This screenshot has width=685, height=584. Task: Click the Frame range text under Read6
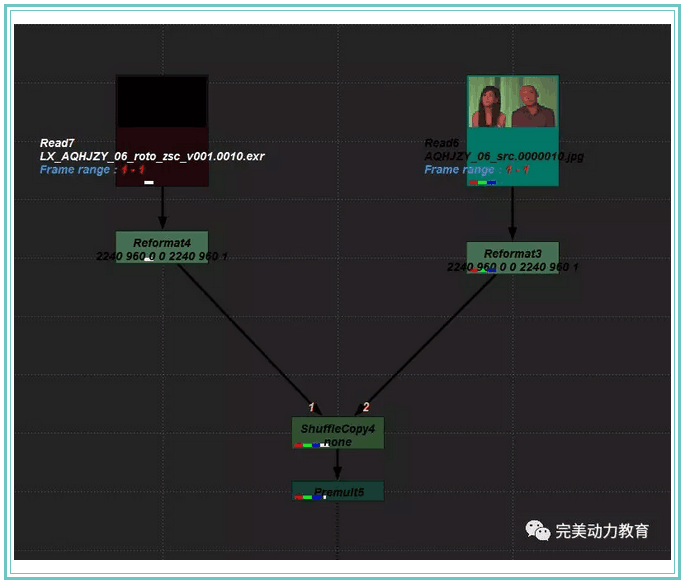click(477, 170)
